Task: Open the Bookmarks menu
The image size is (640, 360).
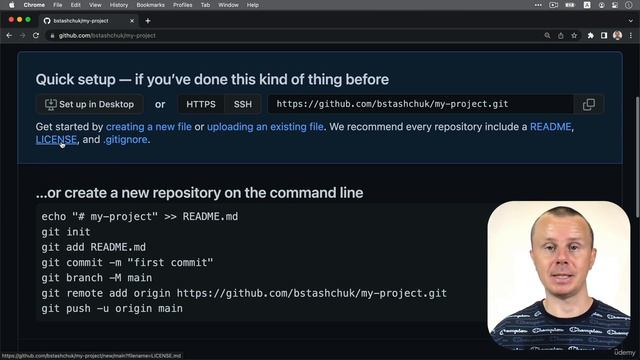Action: click(x=151, y=5)
